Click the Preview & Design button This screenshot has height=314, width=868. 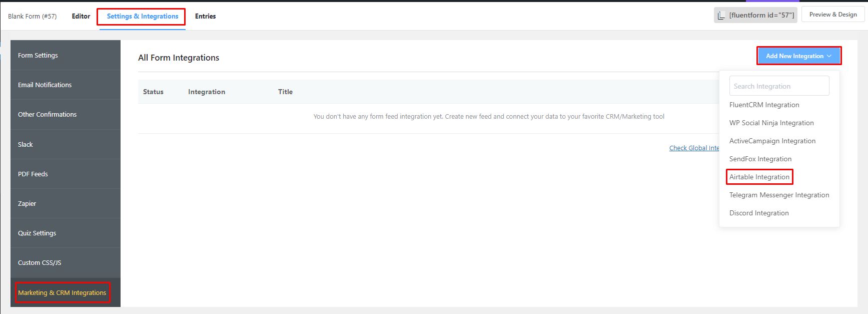click(x=832, y=15)
